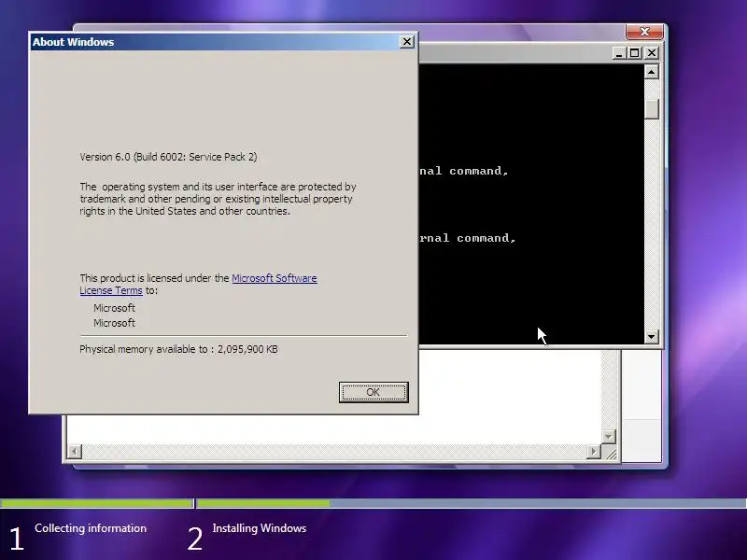Click the right arrow of the horizontal scrollbar
Screen dimensions: 747x560
point(594,451)
